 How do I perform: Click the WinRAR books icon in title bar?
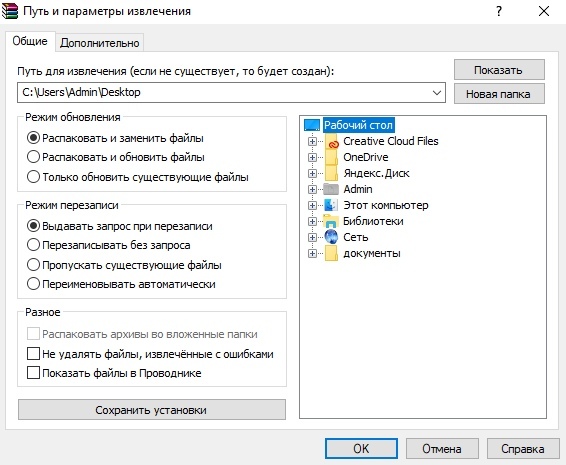point(10,11)
